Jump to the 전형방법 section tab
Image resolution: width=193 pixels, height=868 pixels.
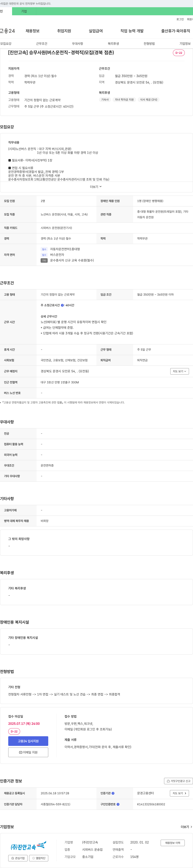[x=149, y=43]
